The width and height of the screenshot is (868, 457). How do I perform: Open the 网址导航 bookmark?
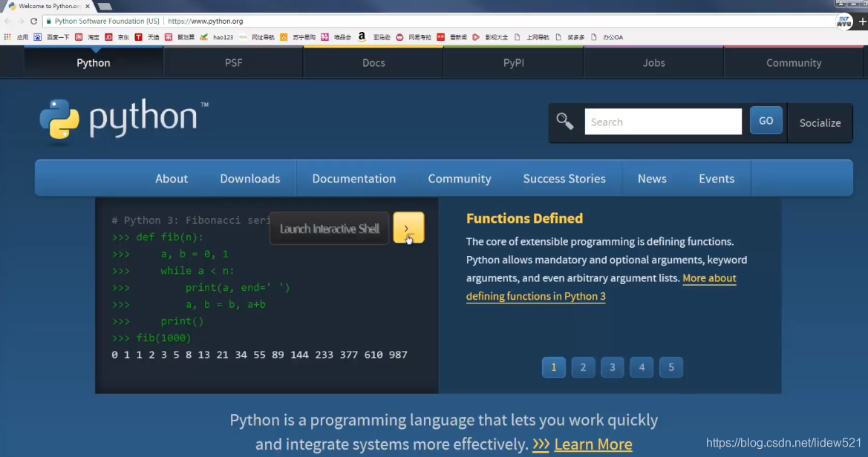(256, 37)
